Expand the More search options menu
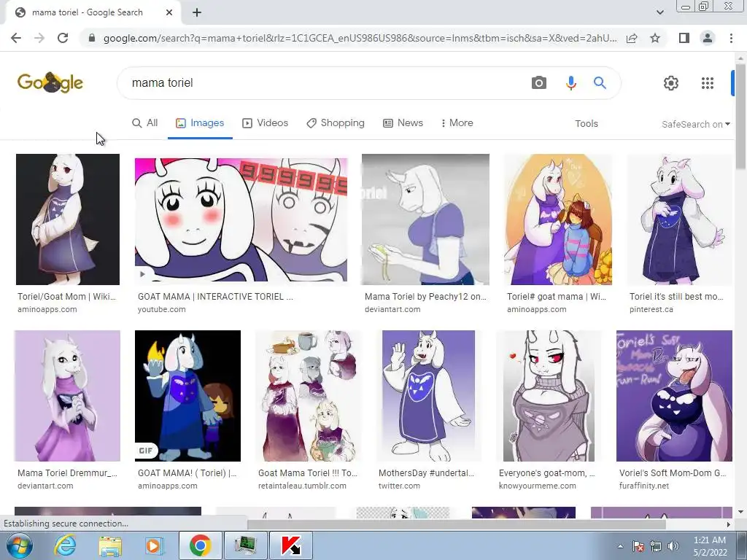This screenshot has height=560, width=747. click(457, 122)
